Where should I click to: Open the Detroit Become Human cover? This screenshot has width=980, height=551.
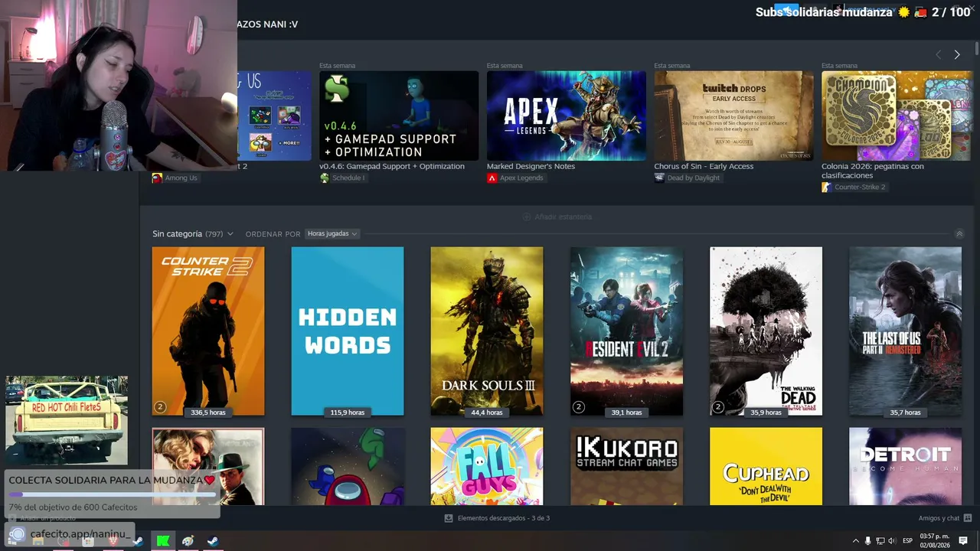click(905, 466)
